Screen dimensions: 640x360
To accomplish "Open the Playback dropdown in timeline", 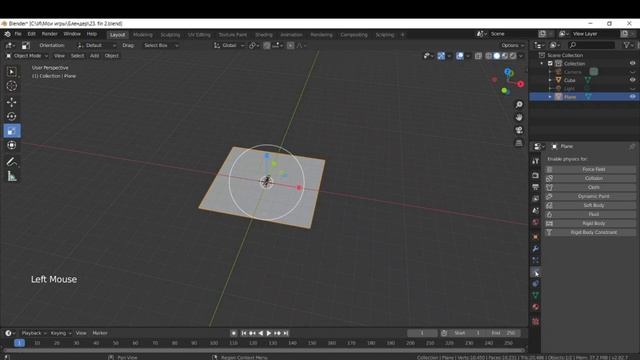I will [33, 333].
